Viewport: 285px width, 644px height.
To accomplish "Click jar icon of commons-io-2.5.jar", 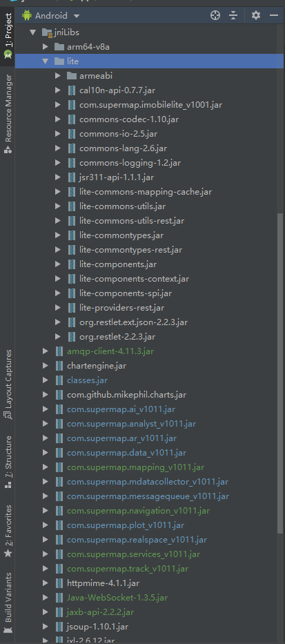I will (x=72, y=134).
